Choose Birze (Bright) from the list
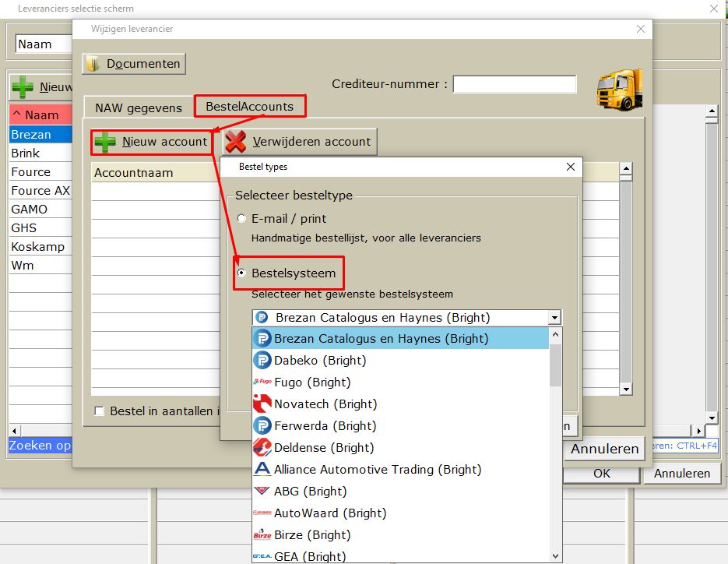The height and width of the screenshot is (564, 728). click(x=401, y=534)
